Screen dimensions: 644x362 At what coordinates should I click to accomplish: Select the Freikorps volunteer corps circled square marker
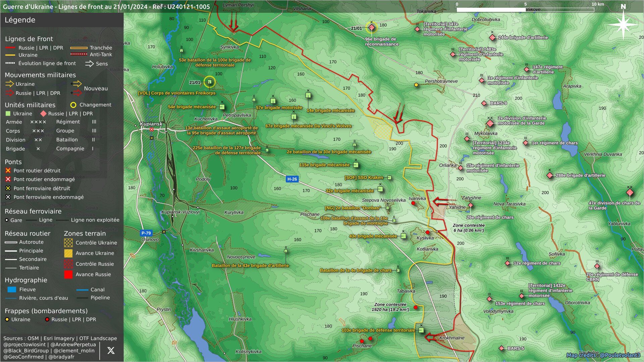[210, 82]
